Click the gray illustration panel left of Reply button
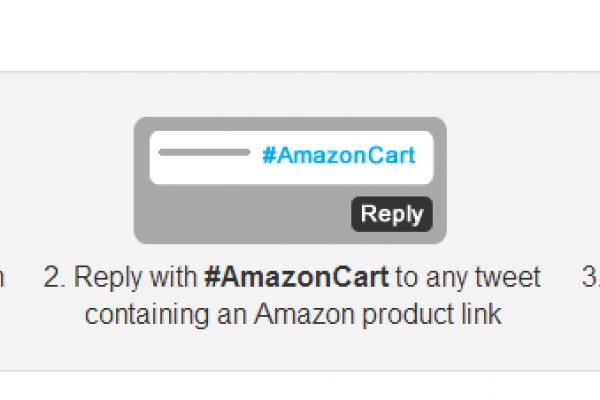This screenshot has height=400, width=600. click(x=240, y=214)
